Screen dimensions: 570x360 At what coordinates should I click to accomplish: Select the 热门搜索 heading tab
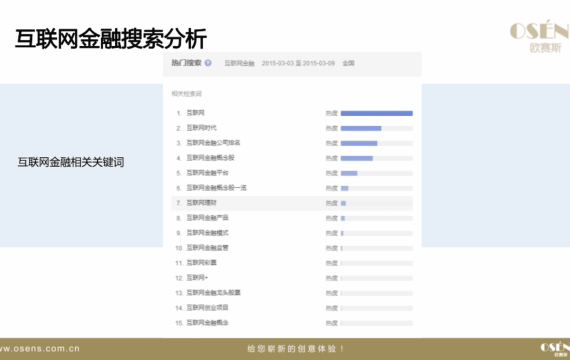(186, 63)
